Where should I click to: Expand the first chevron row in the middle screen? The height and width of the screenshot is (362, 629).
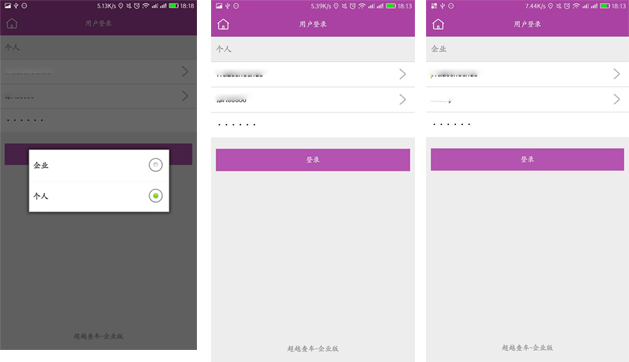(313, 74)
